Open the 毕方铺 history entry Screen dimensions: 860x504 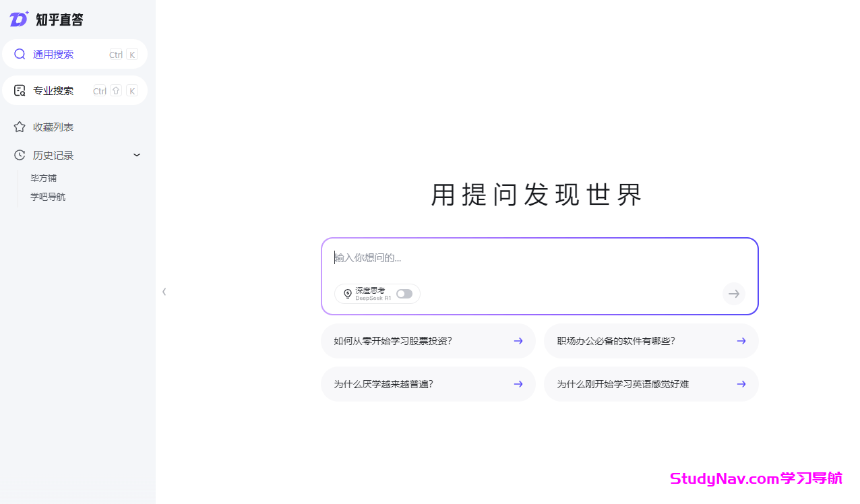pos(43,177)
